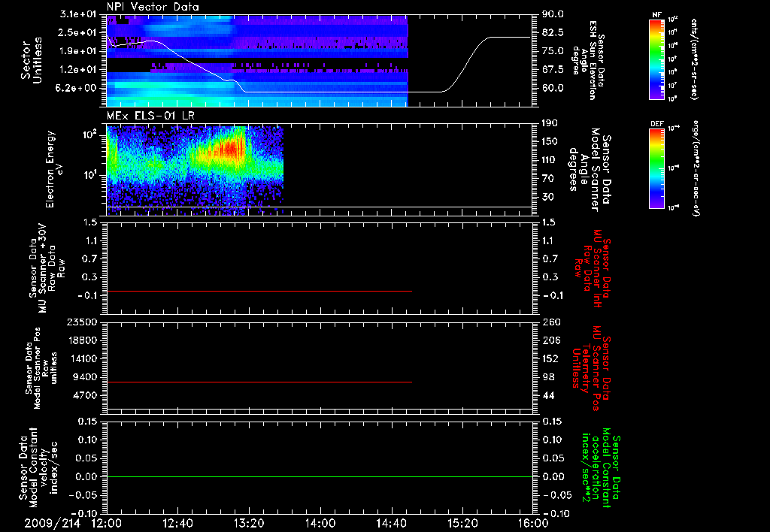The image size is (770, 532).
Task: Click the 'Model Scanner Pos Raw unitless' axis title
Action: point(41,368)
